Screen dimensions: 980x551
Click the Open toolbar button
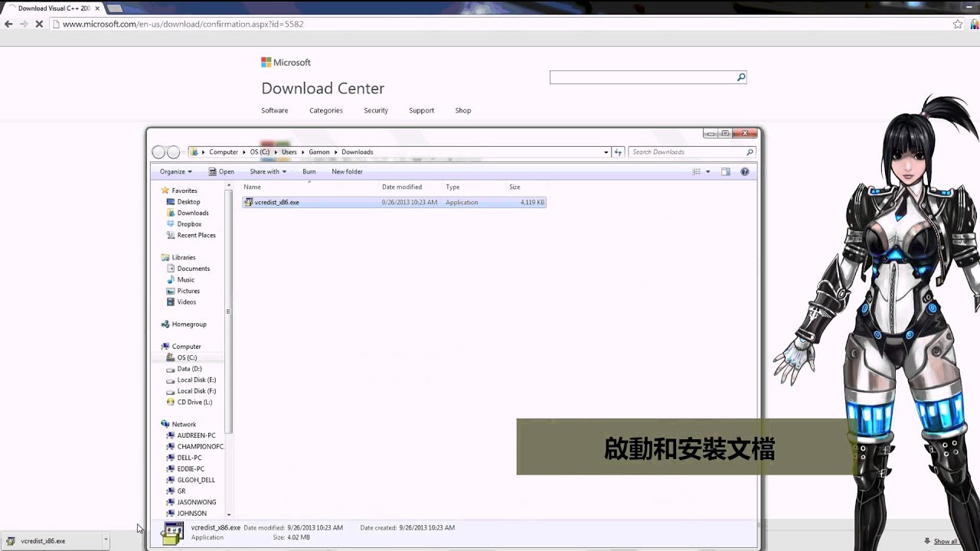[x=221, y=171]
